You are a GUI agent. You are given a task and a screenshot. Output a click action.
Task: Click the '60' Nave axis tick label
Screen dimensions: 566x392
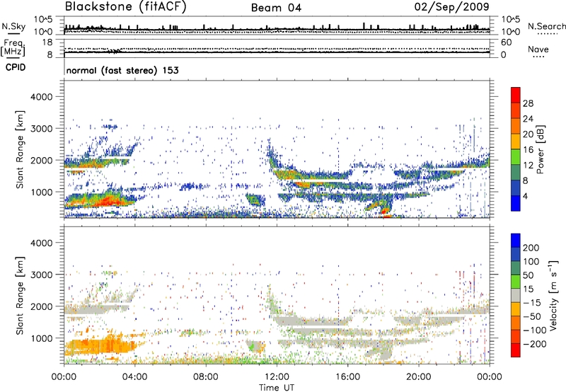[x=507, y=42]
